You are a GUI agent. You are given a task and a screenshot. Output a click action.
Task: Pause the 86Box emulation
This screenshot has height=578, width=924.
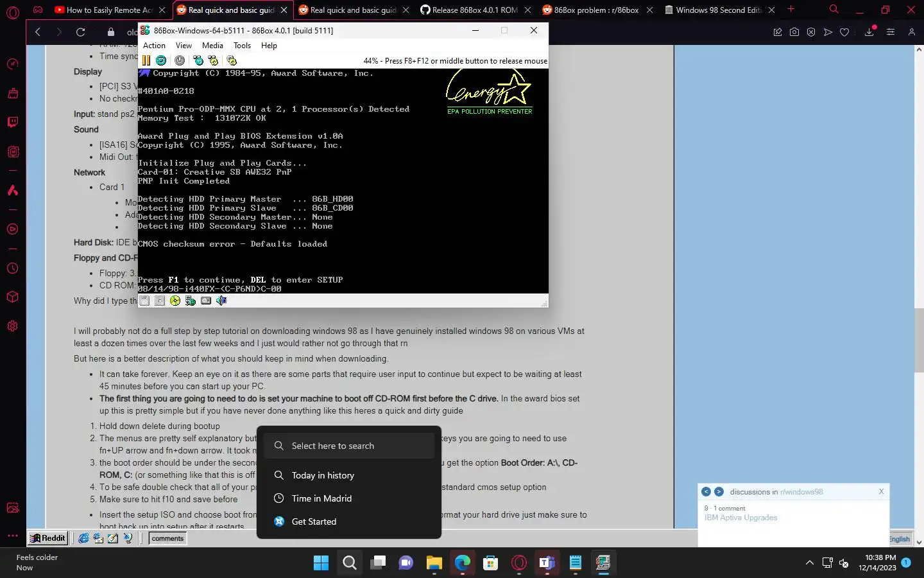[146, 60]
